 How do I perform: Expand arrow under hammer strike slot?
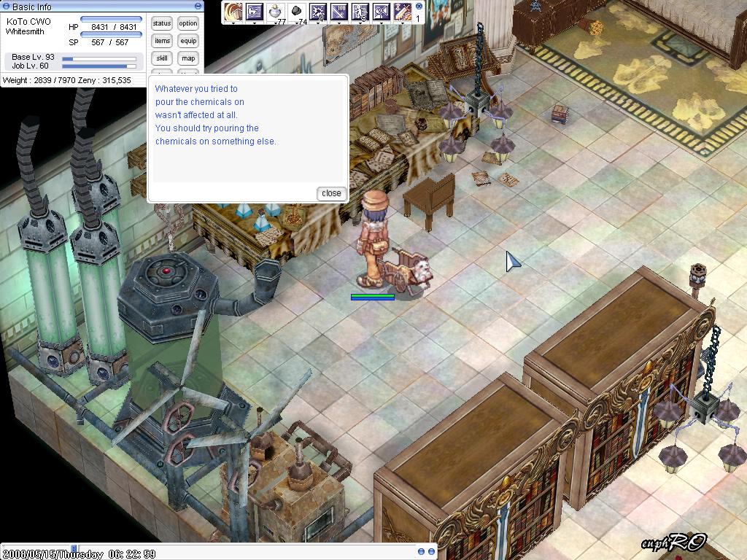pos(318,23)
